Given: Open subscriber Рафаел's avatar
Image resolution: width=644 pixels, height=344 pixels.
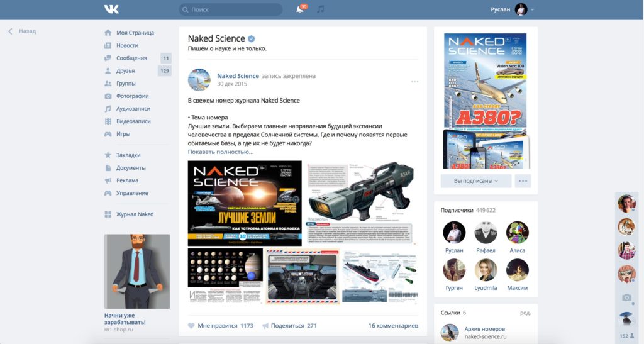Looking at the screenshot, I should pyautogui.click(x=486, y=232).
